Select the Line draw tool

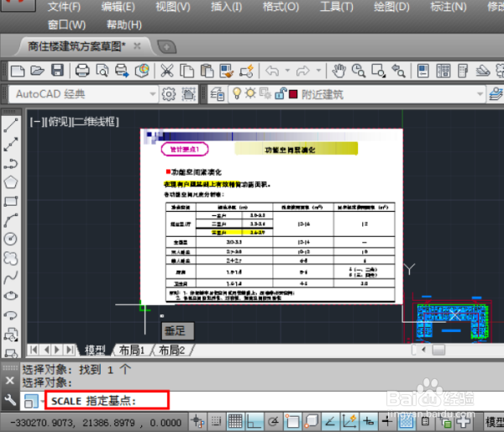click(x=11, y=125)
